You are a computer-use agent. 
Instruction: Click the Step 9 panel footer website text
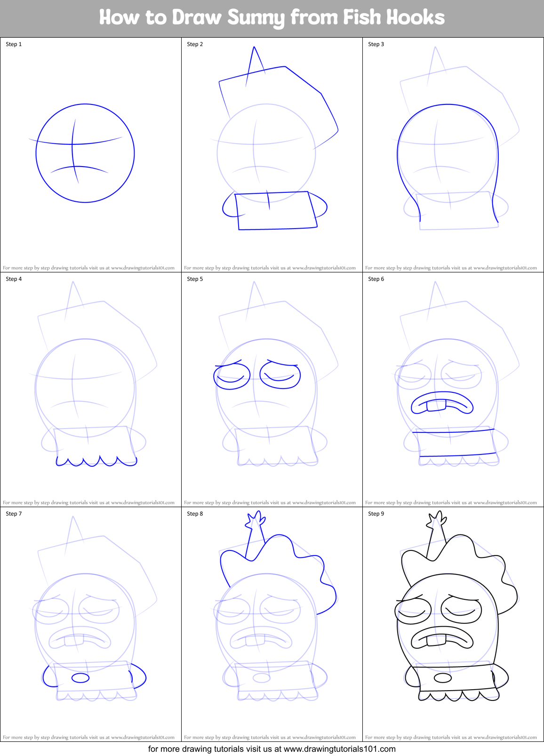pos(451,738)
